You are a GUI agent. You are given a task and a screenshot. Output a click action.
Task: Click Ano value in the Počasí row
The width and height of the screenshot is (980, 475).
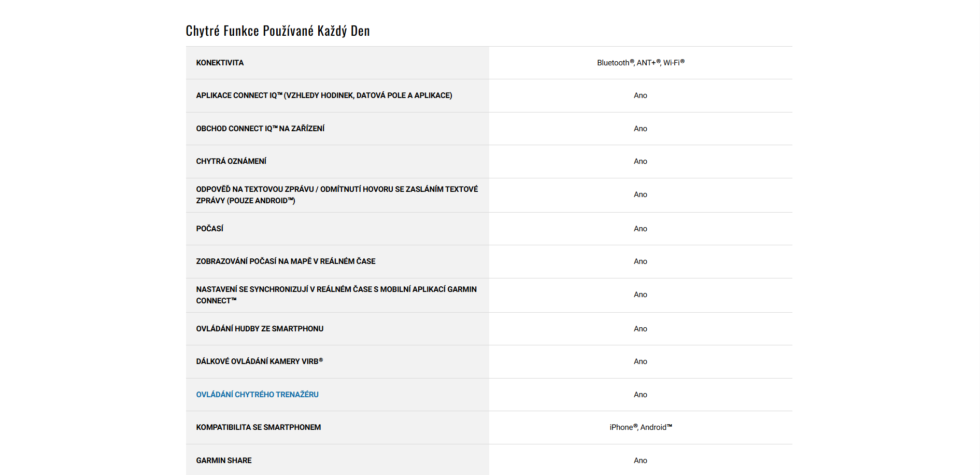tap(641, 229)
